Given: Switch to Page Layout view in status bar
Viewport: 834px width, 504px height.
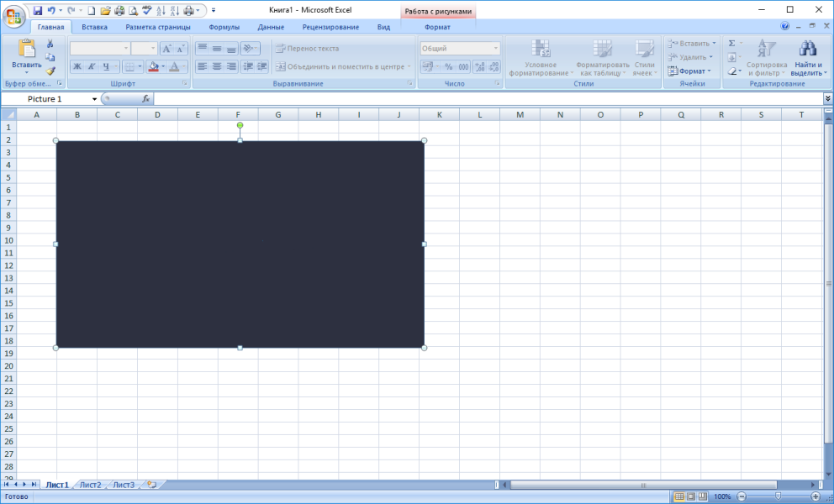Looking at the screenshot, I should (691, 496).
